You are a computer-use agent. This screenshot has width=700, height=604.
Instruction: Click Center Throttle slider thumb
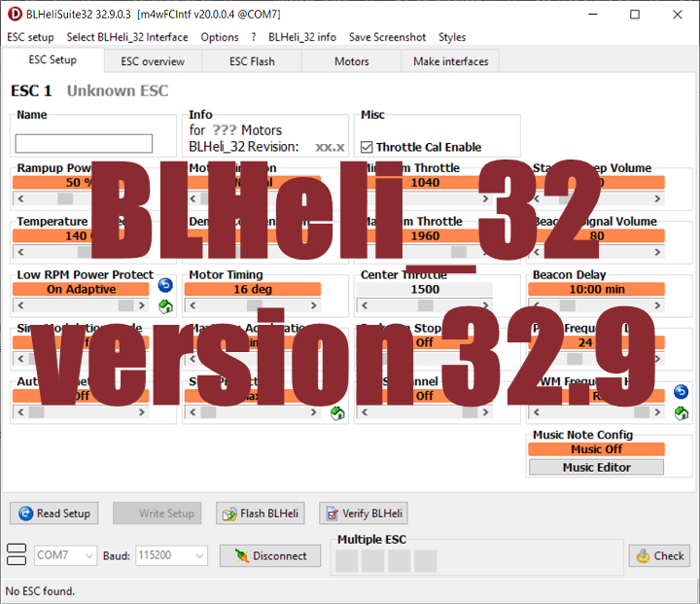[x=426, y=305]
